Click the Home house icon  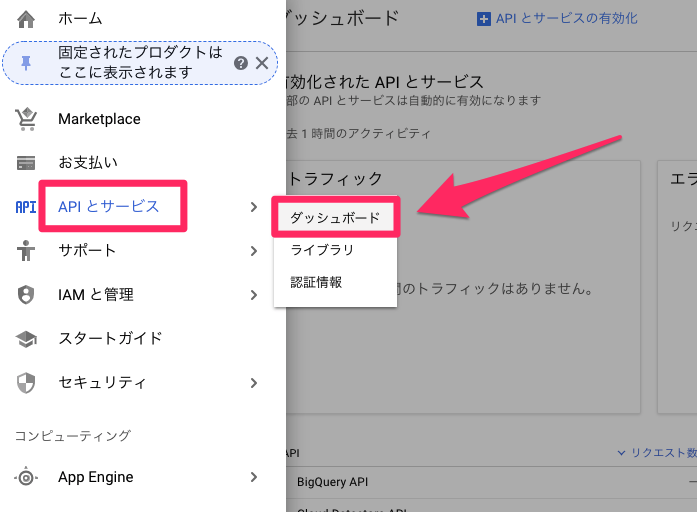[x=26, y=19]
